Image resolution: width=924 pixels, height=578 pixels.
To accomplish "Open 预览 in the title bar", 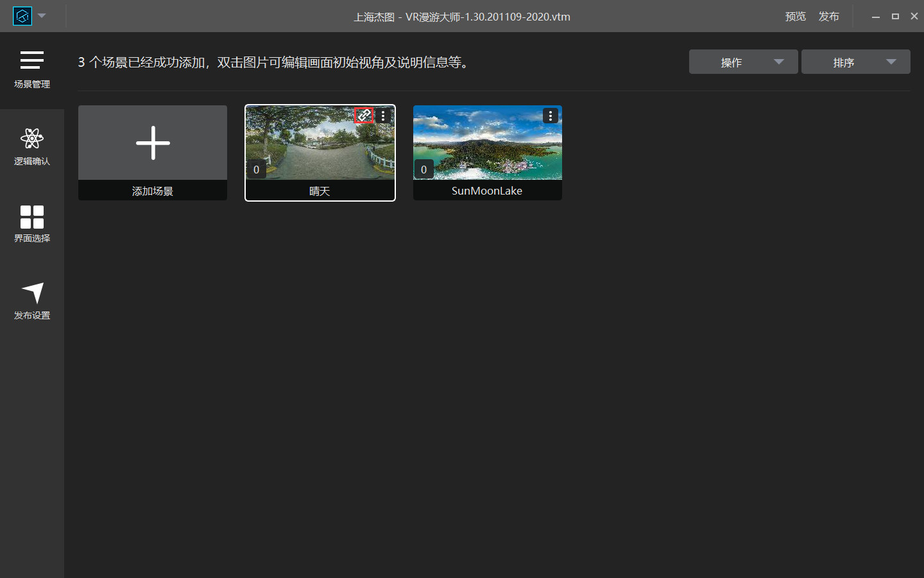I will click(795, 17).
